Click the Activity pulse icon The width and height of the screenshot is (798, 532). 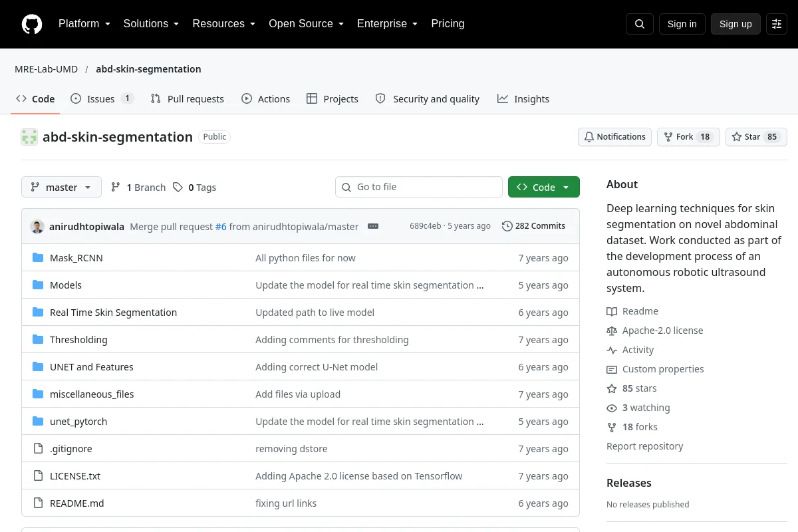pos(612,350)
